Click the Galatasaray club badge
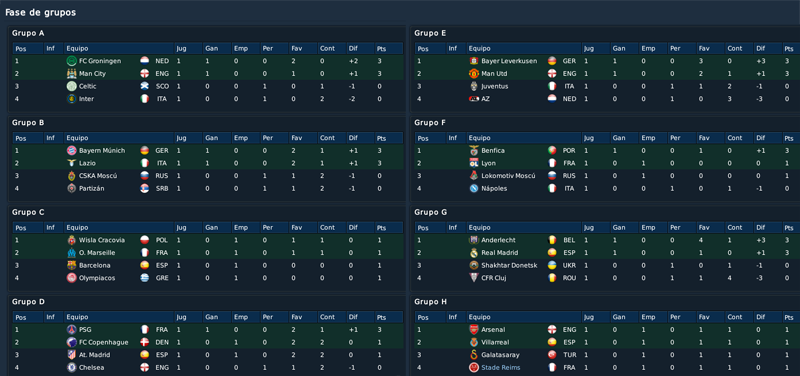800x376 pixels. pos(473,355)
